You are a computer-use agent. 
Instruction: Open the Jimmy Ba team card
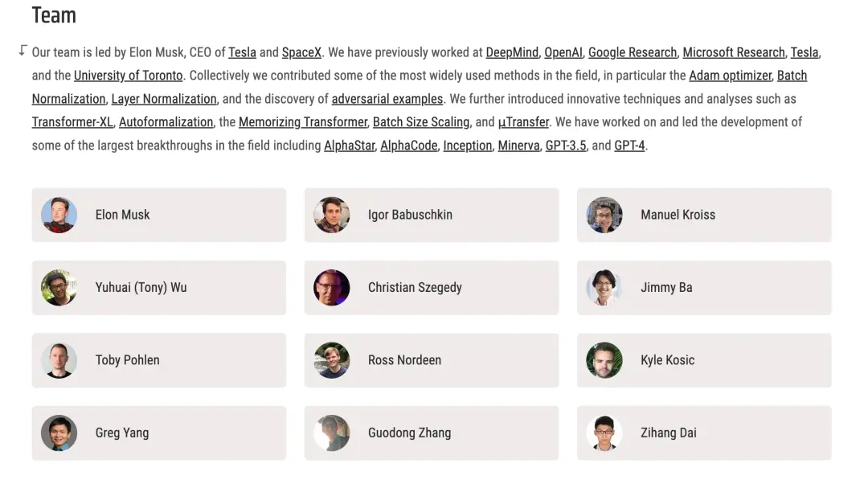tap(704, 288)
